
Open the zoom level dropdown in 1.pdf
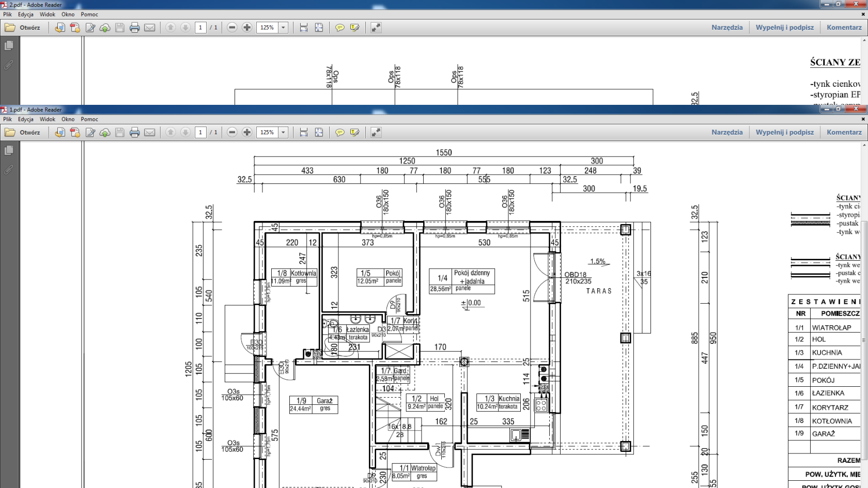coord(283,133)
